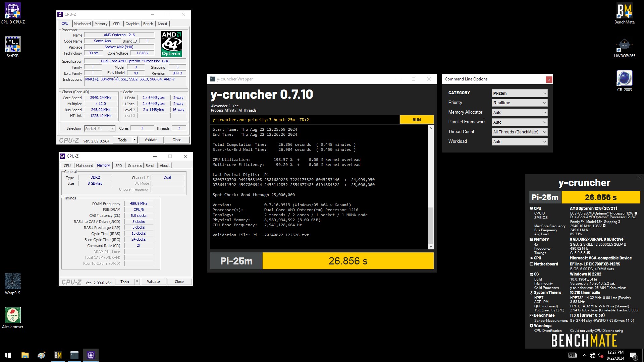Click Tools button in the bottom CPU-Z window
The height and width of the screenshot is (362, 644).
point(125,282)
